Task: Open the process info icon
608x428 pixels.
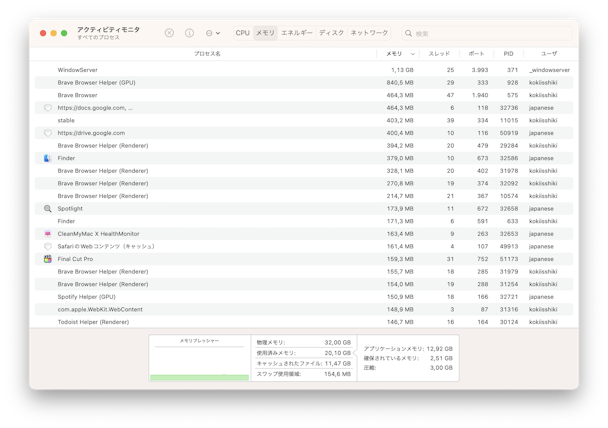Action: click(x=189, y=33)
